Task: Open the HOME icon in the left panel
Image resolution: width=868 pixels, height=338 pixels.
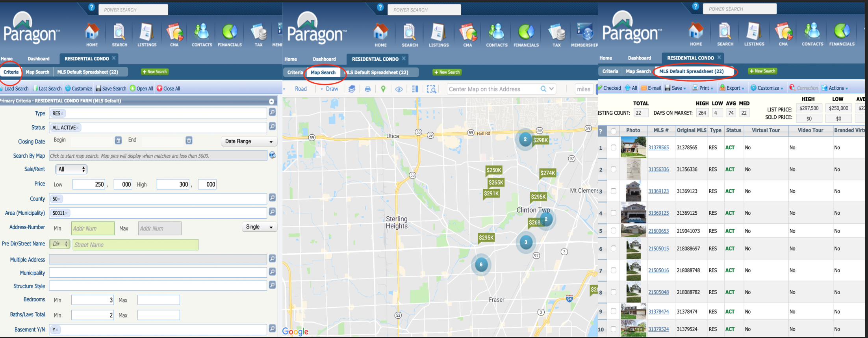Action: [x=92, y=35]
